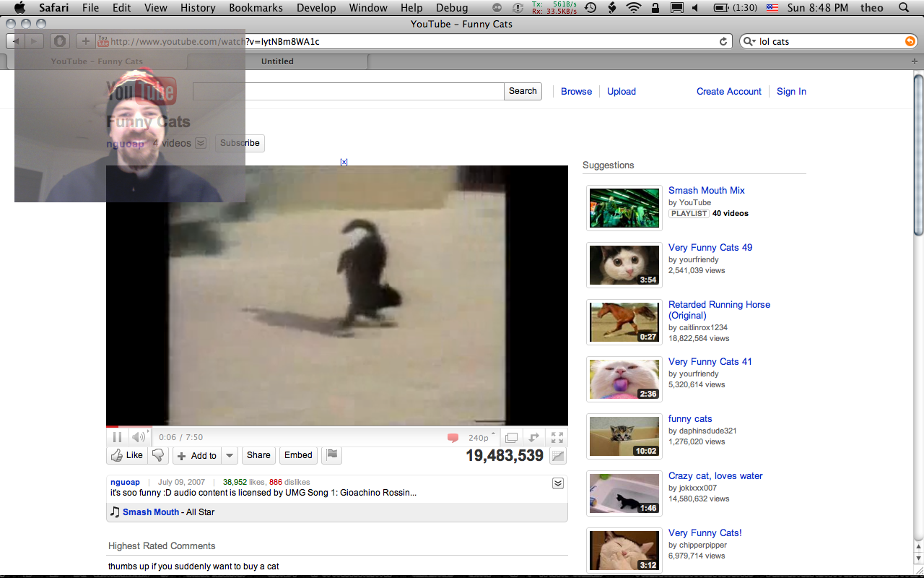Switch to the Untitled tab
Viewport: 924px width, 578px height.
tap(277, 61)
